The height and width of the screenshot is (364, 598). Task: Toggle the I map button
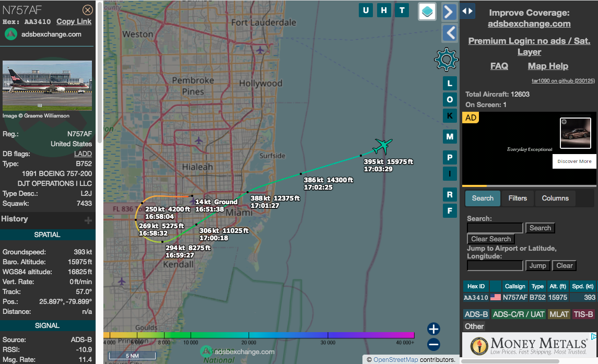(x=450, y=173)
